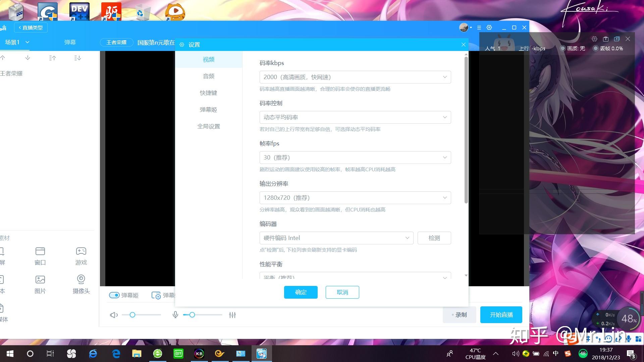Move source to top icon

tap(52, 58)
